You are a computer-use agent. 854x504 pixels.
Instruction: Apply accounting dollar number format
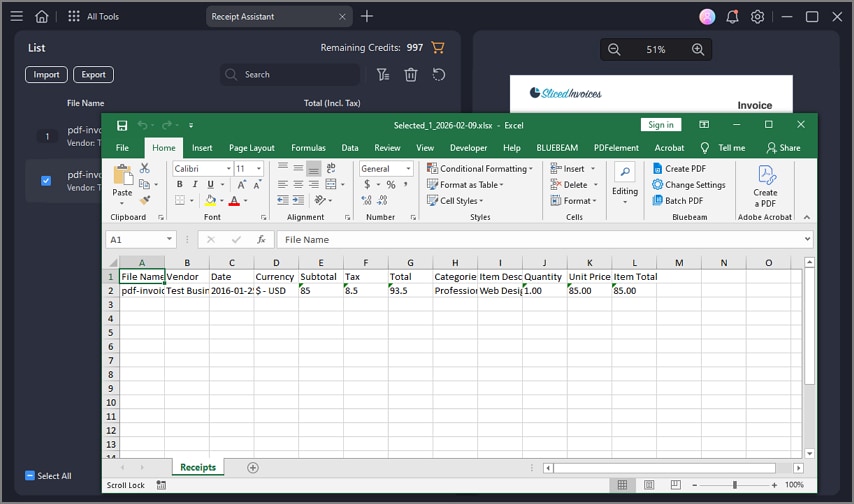[x=367, y=185]
